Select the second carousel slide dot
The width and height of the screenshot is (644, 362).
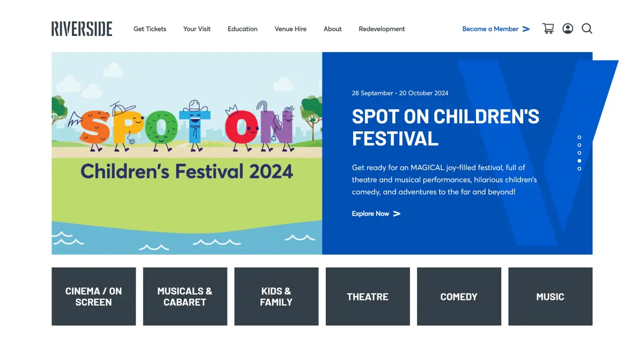pos(580,145)
